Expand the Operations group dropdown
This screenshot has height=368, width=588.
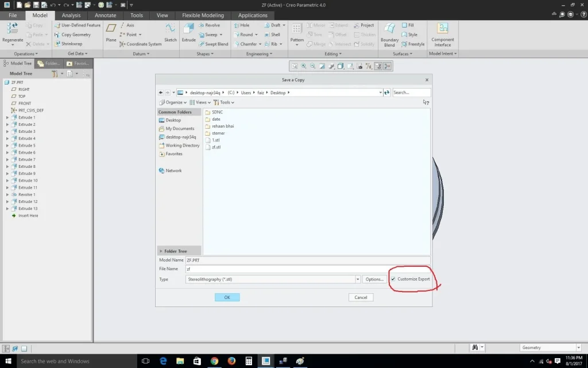pos(26,53)
